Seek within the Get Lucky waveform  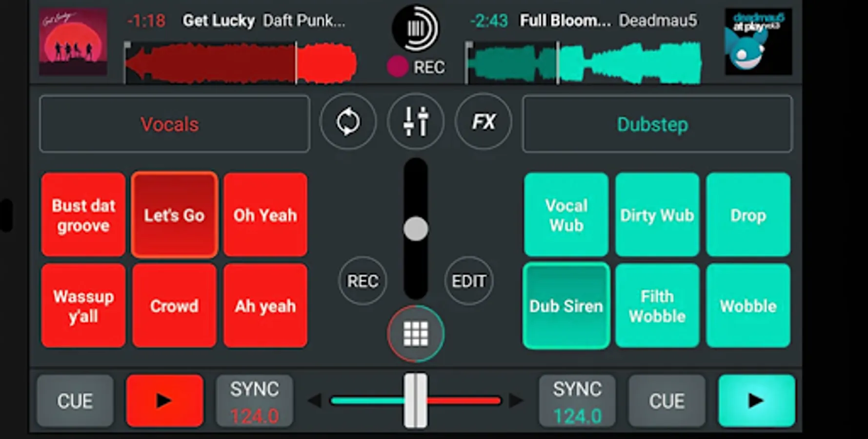pyautogui.click(x=241, y=63)
